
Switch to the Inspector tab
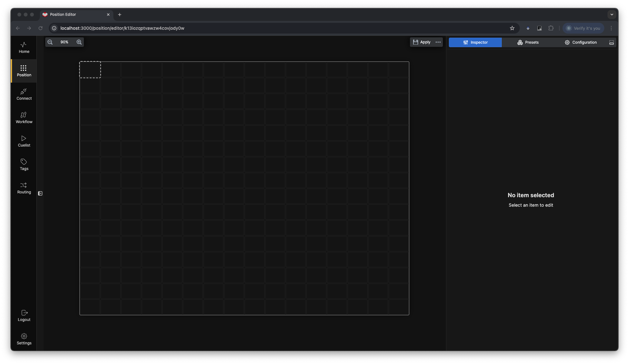coord(475,42)
